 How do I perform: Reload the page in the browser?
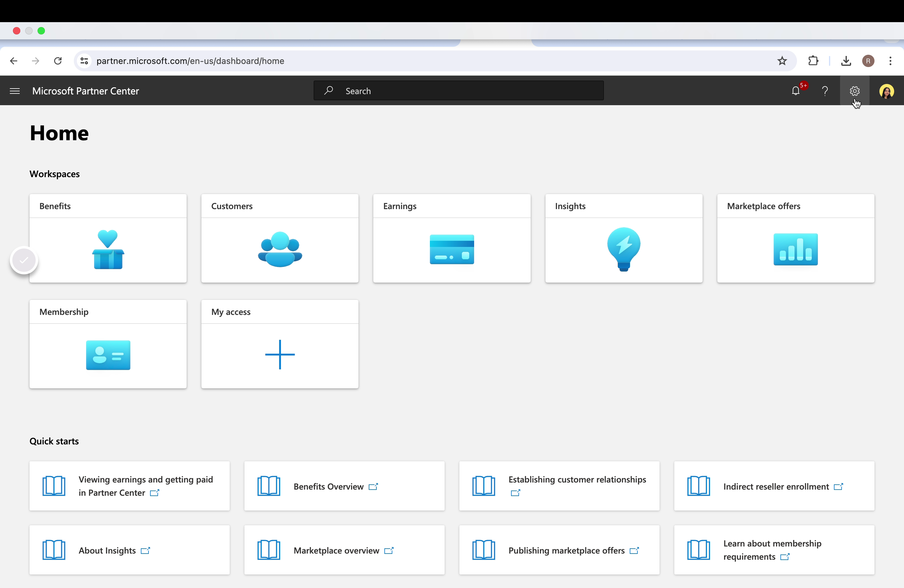58,61
